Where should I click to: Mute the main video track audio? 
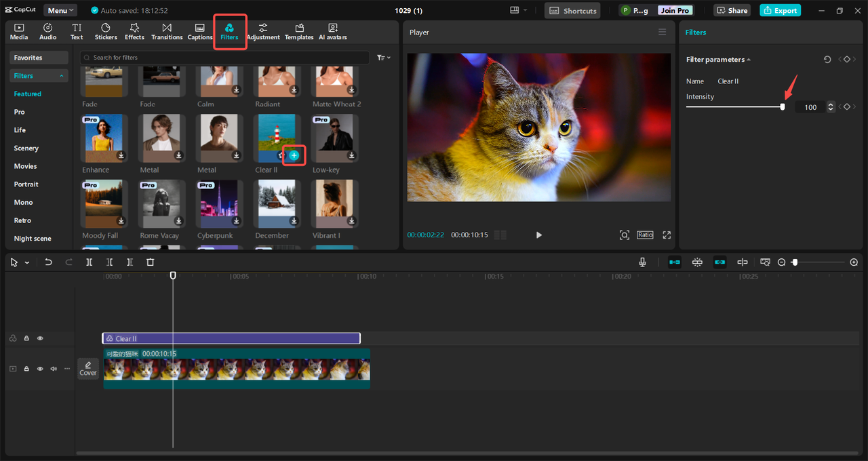click(54, 369)
